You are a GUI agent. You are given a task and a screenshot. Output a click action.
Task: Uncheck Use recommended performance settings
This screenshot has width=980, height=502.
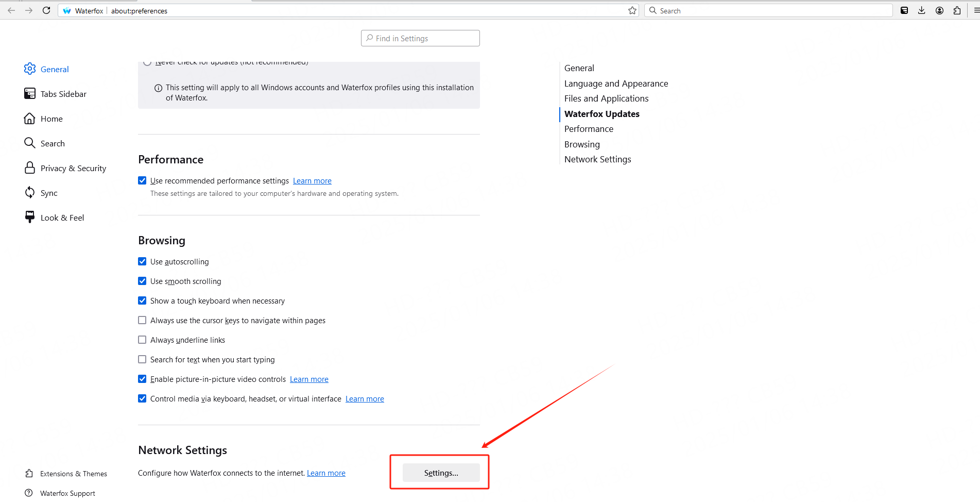(142, 180)
